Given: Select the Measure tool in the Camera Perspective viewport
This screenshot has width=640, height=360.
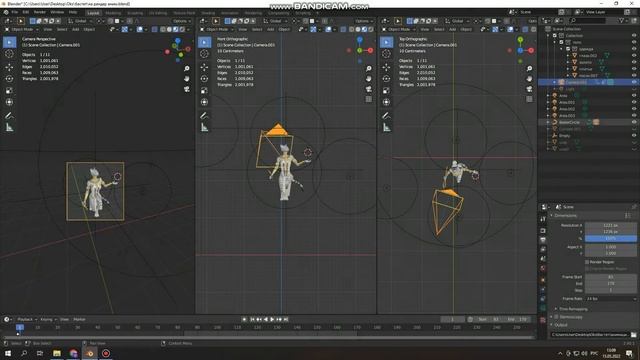Looking at the screenshot, I should [9, 128].
